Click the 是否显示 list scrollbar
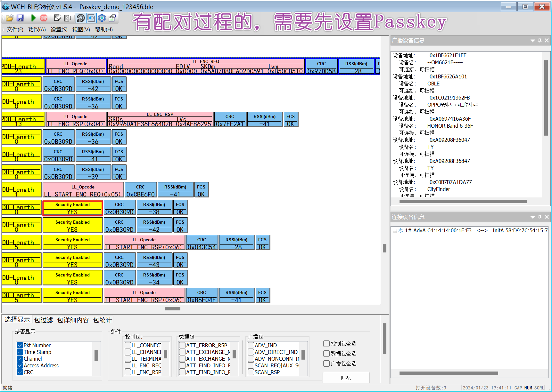552x392 pixels. click(96, 356)
